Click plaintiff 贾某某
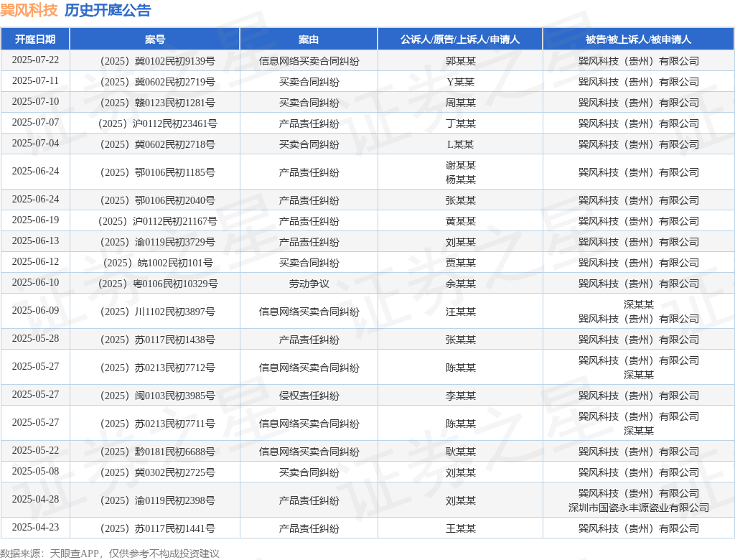Viewport: 735px width, 560px height. [x=460, y=263]
